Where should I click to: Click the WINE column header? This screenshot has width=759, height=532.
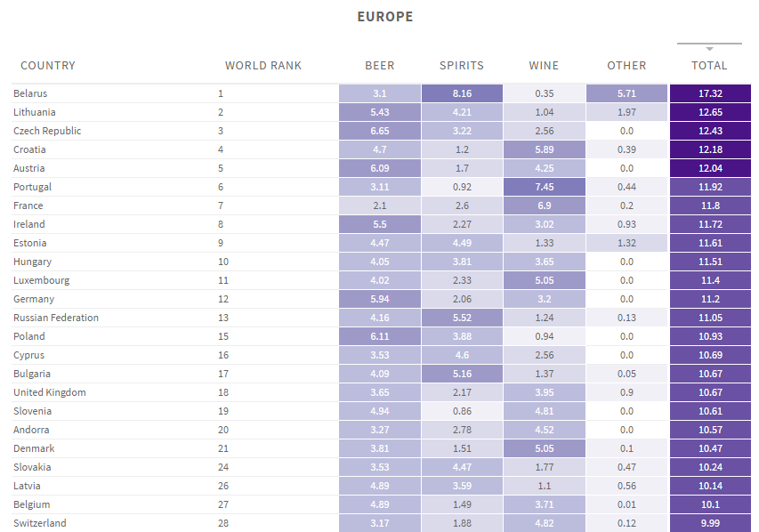544,66
